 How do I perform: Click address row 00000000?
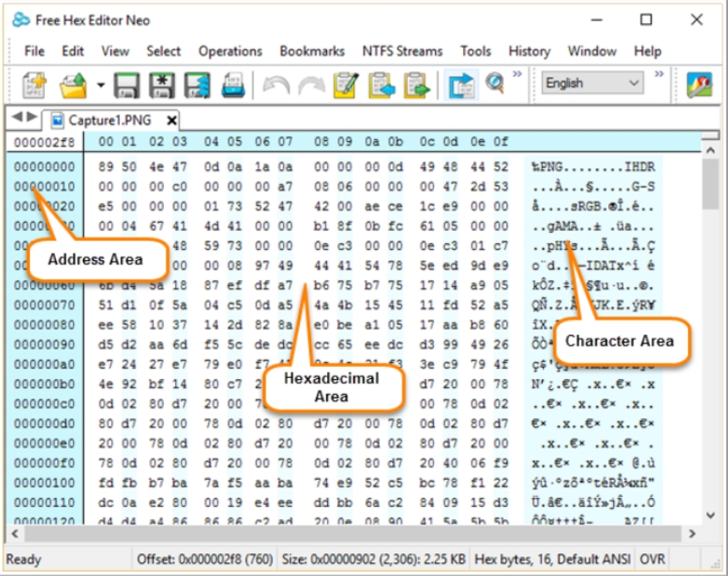44,167
